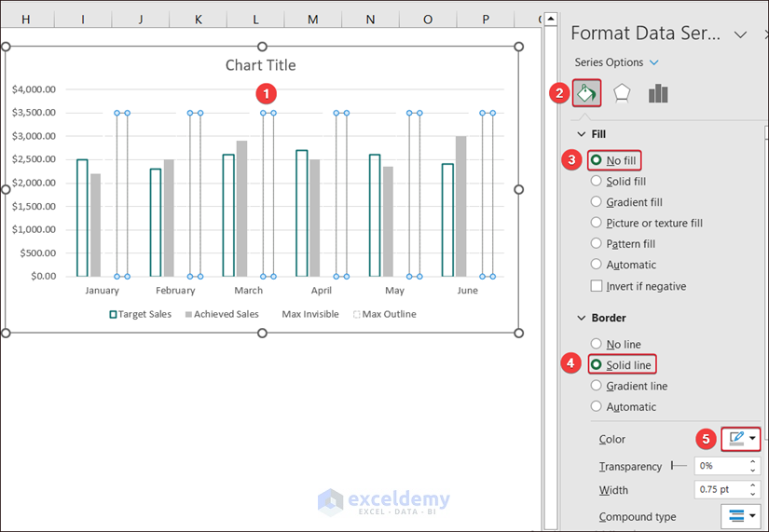Click the April axis label

click(322, 291)
